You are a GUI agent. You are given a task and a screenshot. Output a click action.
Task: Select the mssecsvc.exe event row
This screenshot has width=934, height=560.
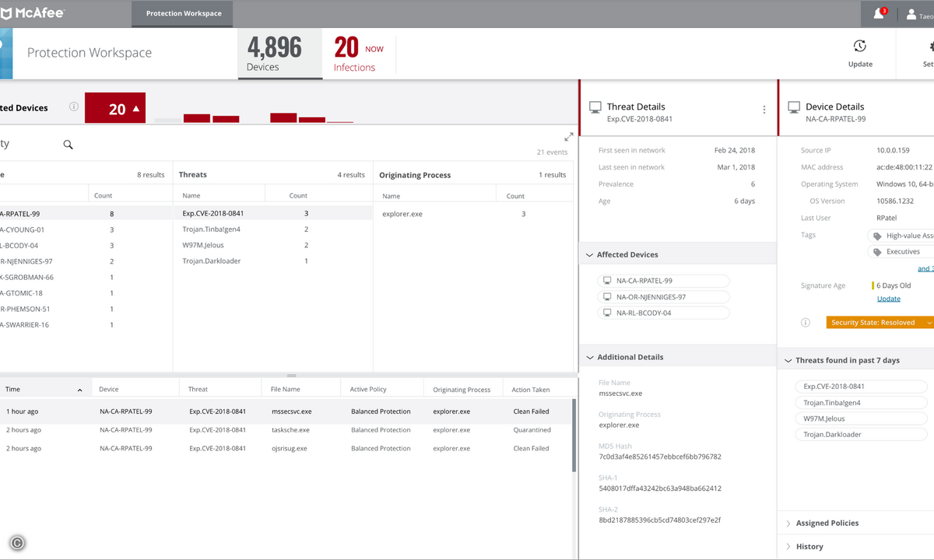click(286, 411)
